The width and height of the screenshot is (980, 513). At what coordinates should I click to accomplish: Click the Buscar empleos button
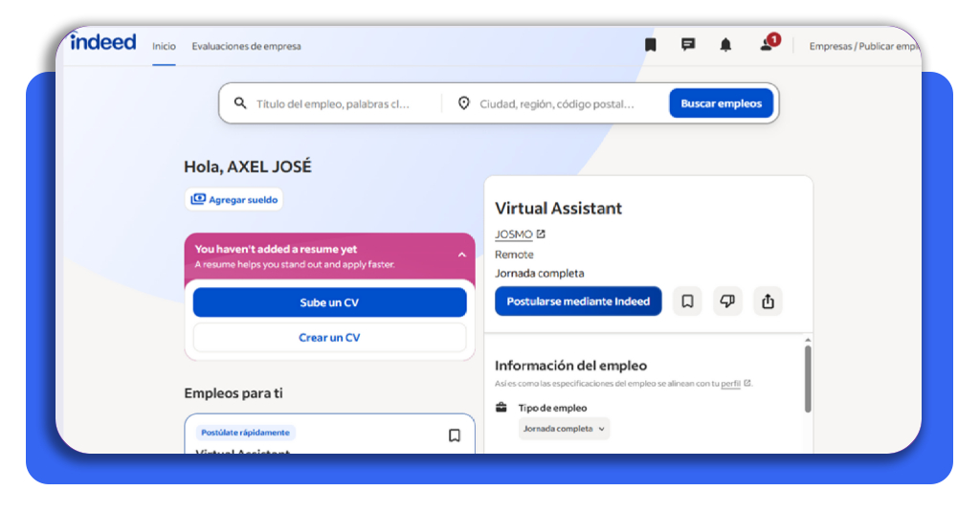[x=722, y=103]
